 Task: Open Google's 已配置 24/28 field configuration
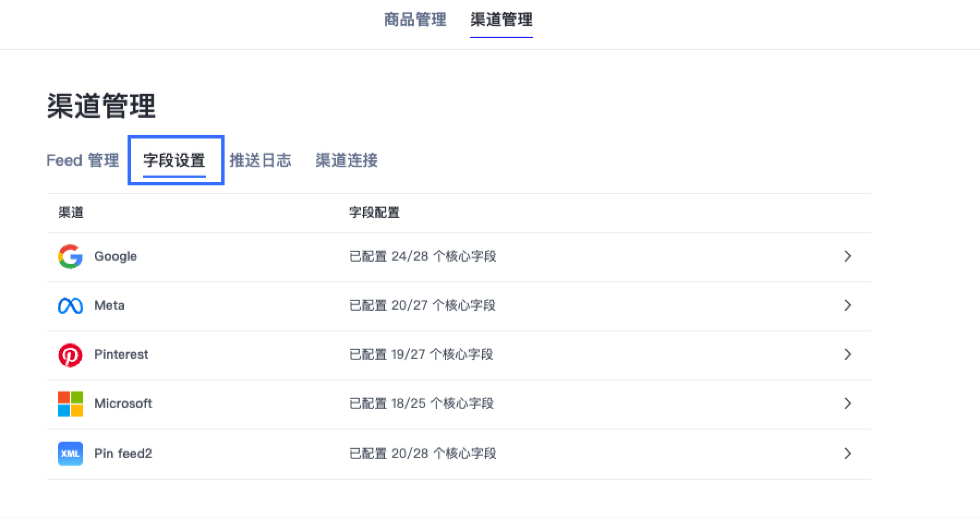[422, 256]
